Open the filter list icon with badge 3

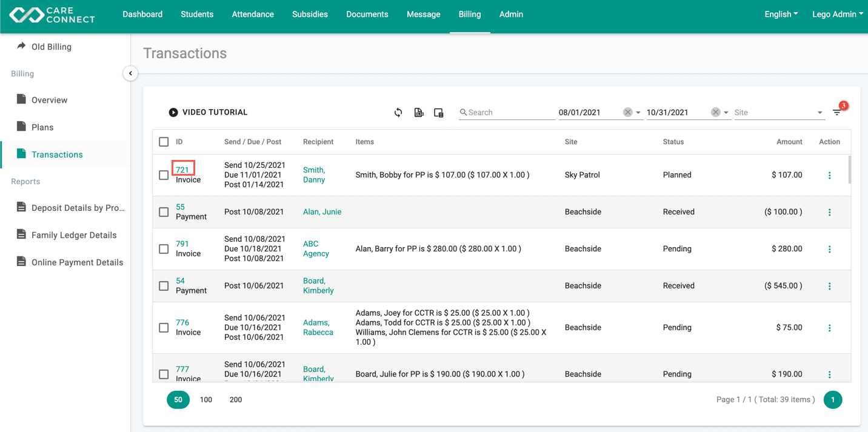837,112
